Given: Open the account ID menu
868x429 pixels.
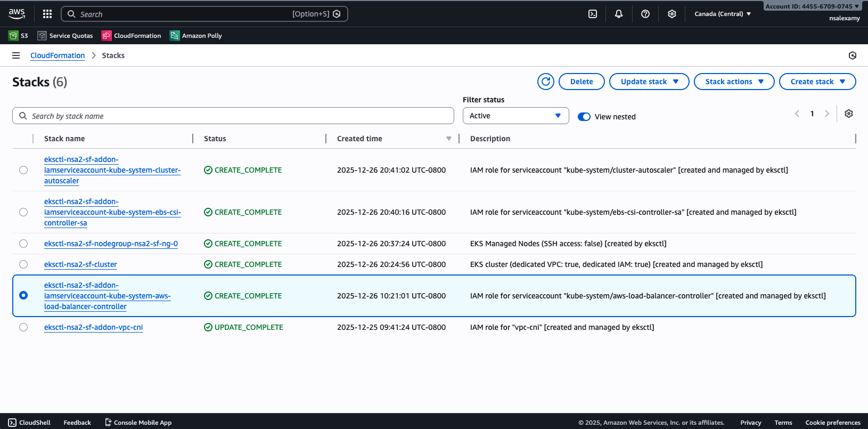Looking at the screenshot, I should (812, 6).
